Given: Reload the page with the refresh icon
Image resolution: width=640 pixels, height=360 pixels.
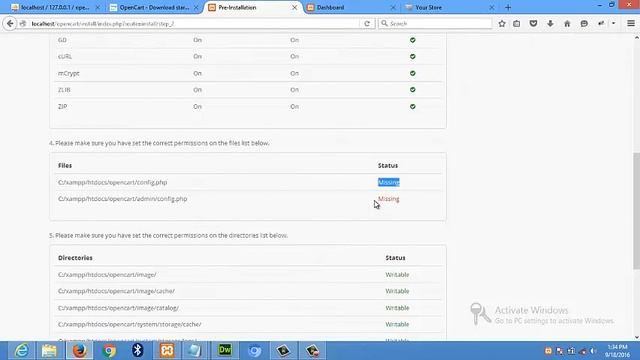Looking at the screenshot, I should (367, 24).
